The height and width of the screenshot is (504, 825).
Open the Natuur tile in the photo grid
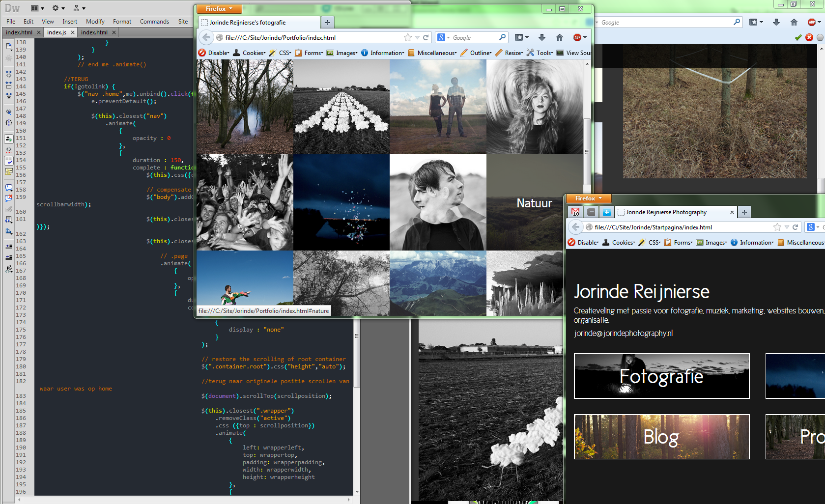(534, 203)
